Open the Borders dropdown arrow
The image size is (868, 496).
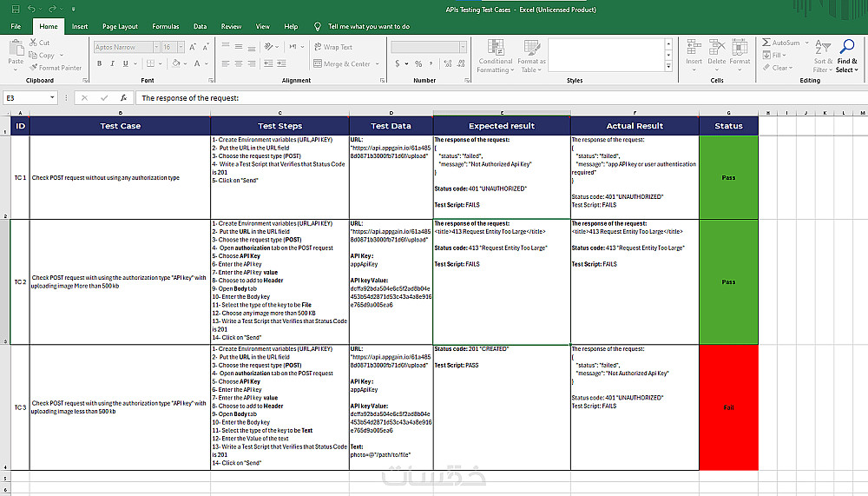pyautogui.click(x=160, y=63)
